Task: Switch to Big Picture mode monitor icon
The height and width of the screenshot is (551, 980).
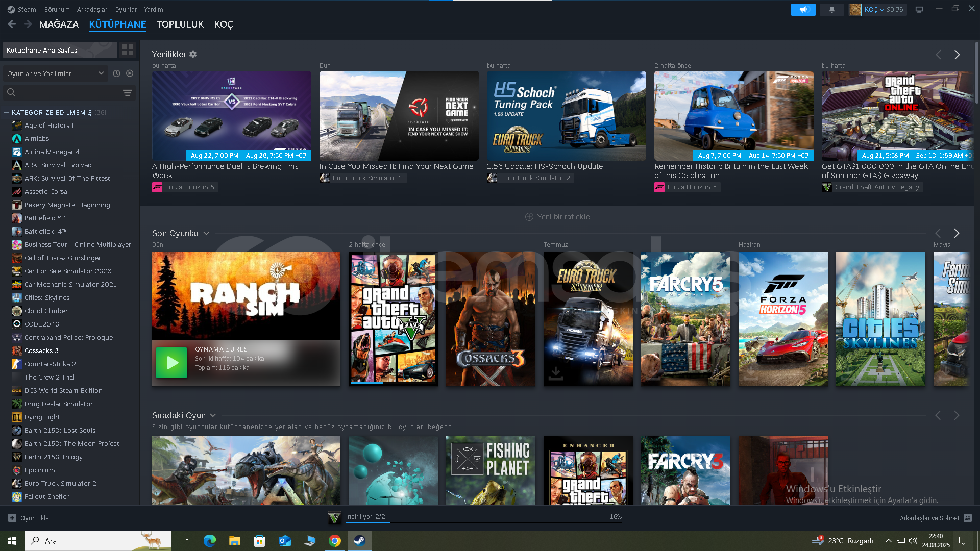Action: click(x=919, y=10)
